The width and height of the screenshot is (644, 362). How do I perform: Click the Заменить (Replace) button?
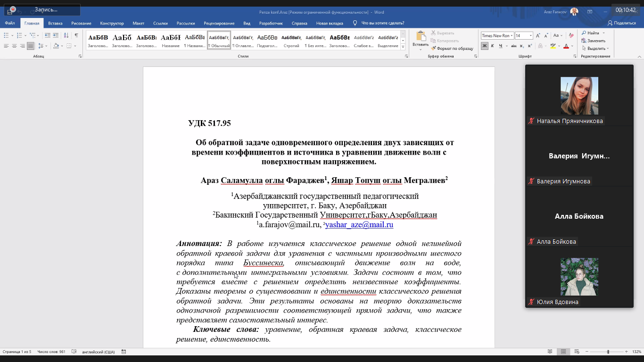[596, 41]
